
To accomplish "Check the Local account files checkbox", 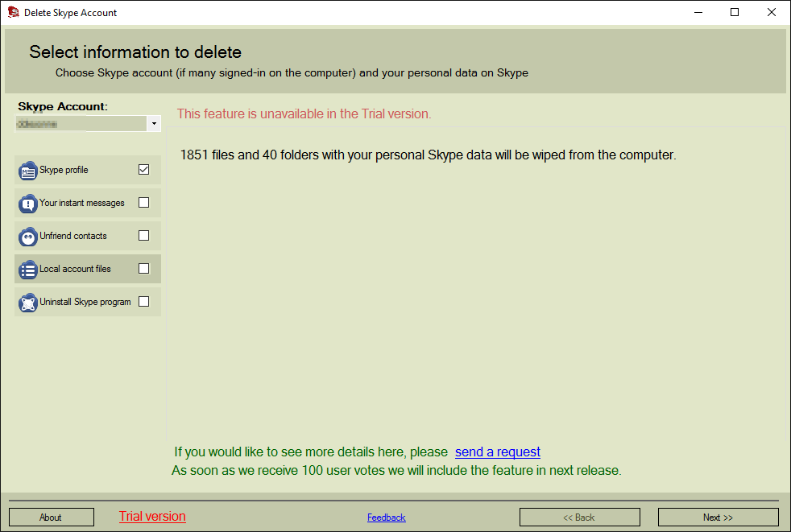I will [x=143, y=268].
